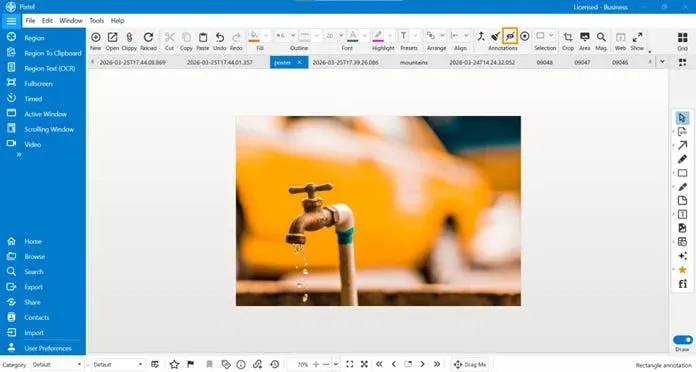Open the font size 20 dropdown
696x372 pixels.
(341, 36)
